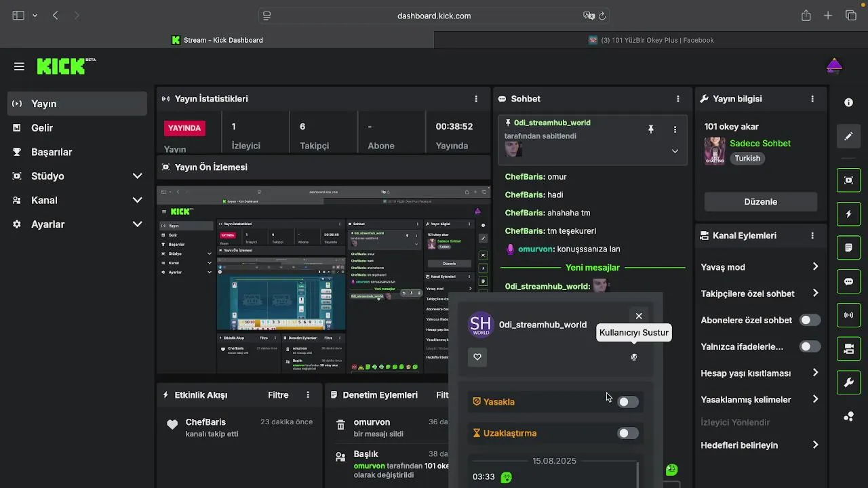Switch to Stream - Kick Dashboard tab

[217, 40]
